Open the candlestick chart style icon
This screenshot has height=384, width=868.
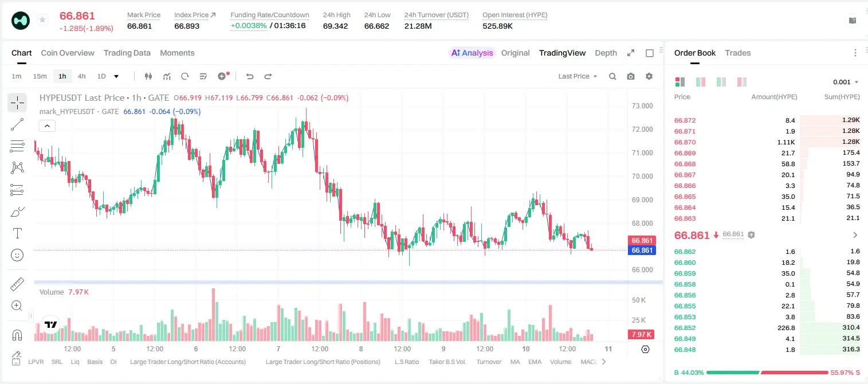point(148,76)
